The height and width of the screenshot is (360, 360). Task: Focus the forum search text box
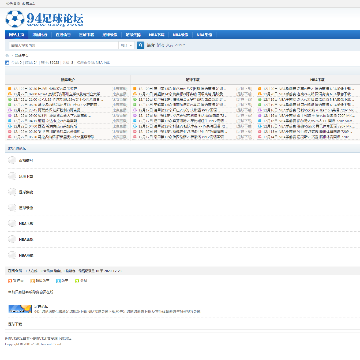point(63,45)
